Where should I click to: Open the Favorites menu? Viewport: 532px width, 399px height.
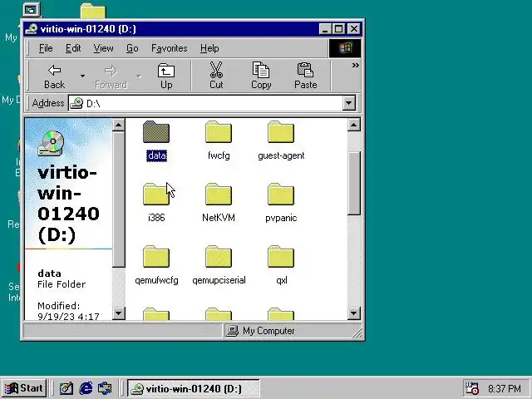(169, 48)
